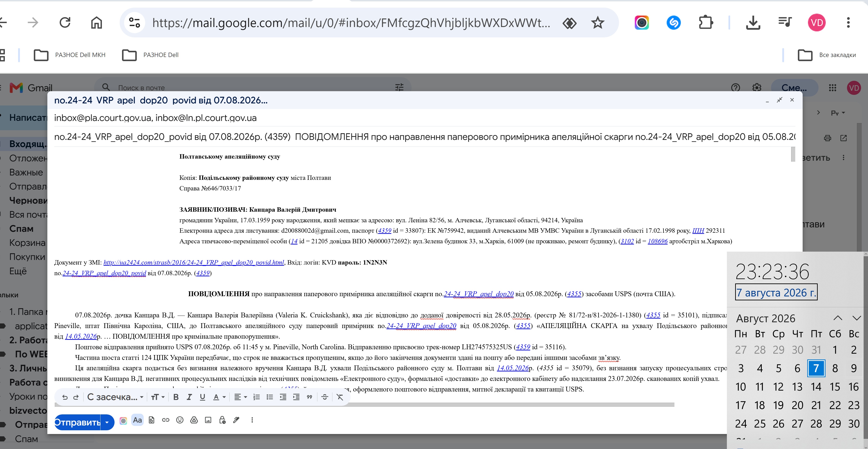The width and height of the screenshot is (868, 449).
Task: Toggle italic formatting
Action: [189, 397]
